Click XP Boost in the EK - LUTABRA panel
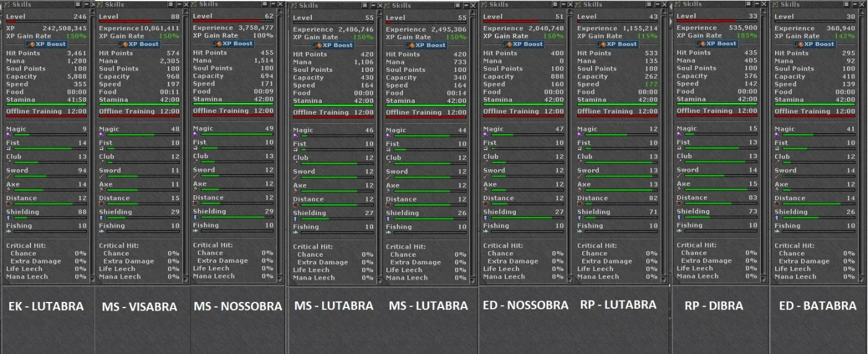Viewport: 868px width, 354px height. 46,44
